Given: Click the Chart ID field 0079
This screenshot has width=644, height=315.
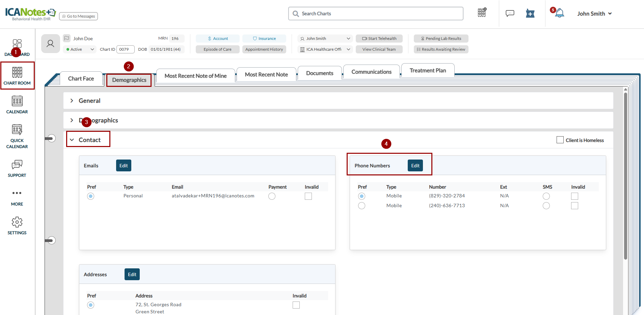Looking at the screenshot, I should 126,49.
